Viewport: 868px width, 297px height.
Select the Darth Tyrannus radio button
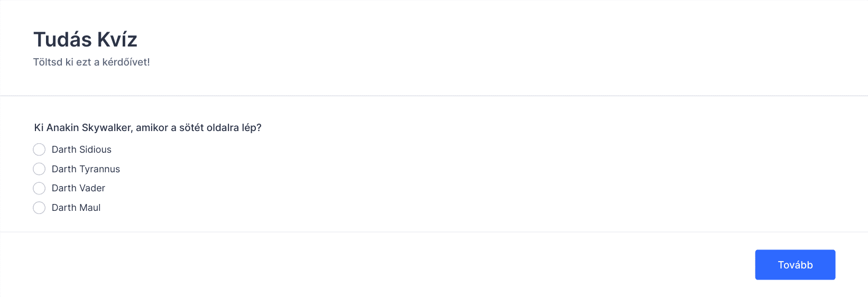point(39,169)
